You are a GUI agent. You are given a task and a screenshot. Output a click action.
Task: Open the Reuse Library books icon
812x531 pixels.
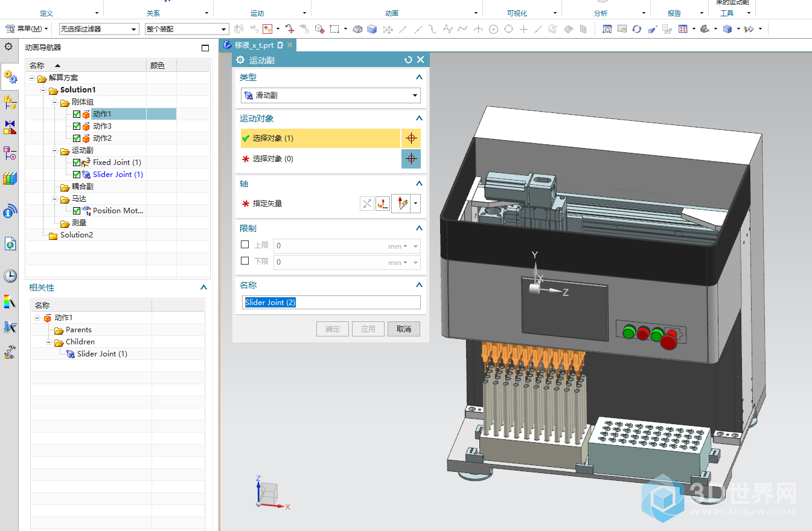click(10, 178)
